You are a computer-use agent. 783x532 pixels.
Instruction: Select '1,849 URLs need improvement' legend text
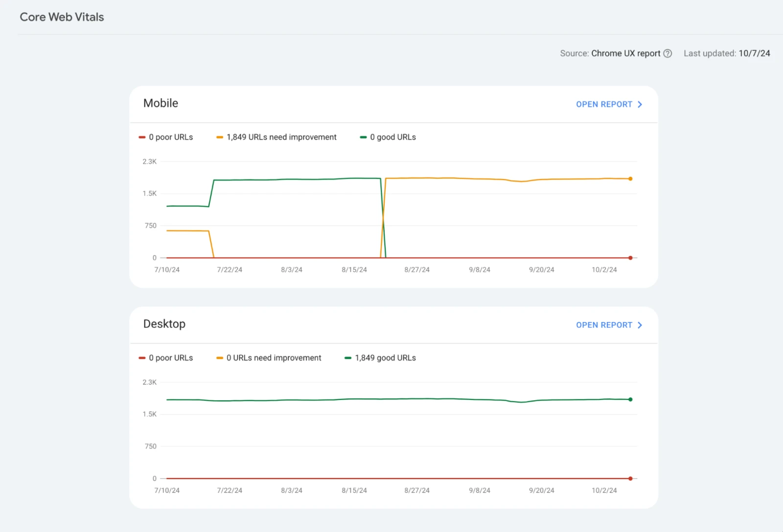coord(281,137)
